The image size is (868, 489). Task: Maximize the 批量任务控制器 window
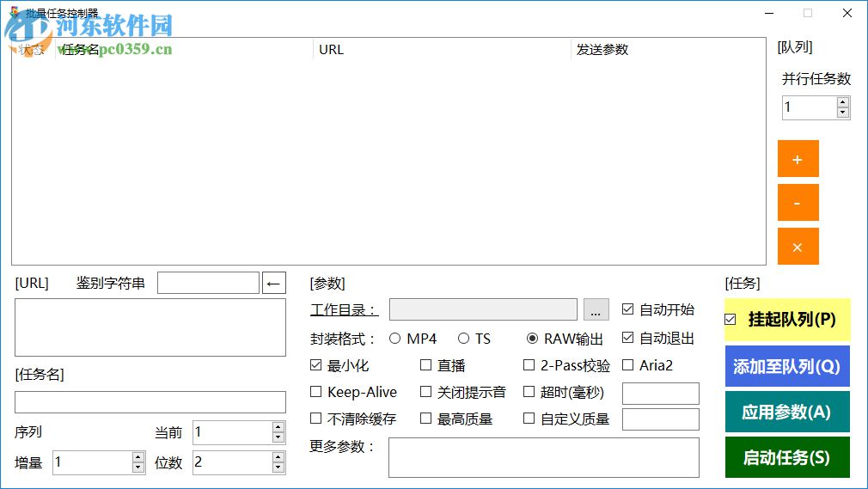[808, 13]
